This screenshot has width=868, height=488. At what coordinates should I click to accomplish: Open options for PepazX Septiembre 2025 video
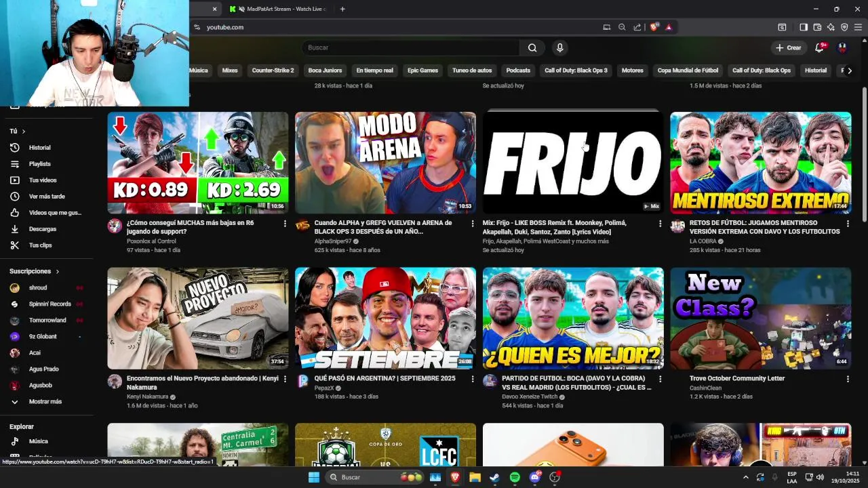pos(473,379)
